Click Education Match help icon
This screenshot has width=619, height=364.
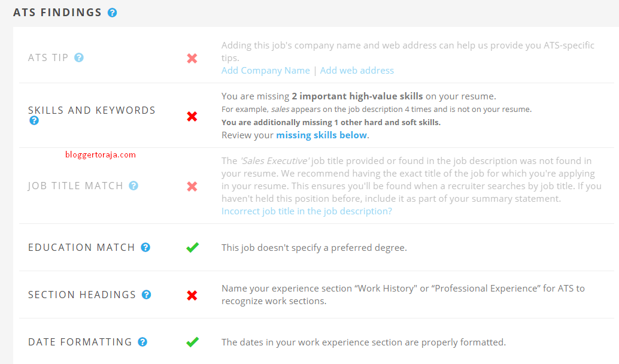(145, 247)
